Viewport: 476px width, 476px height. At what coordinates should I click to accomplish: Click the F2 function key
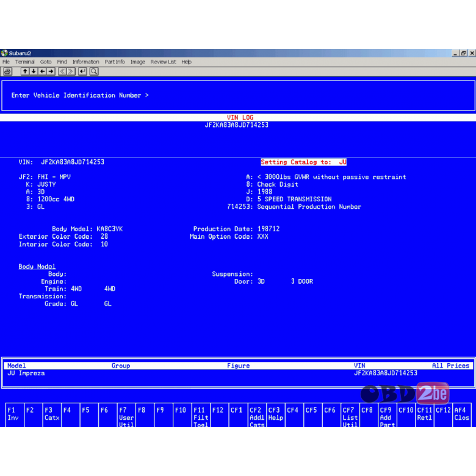pos(34,415)
